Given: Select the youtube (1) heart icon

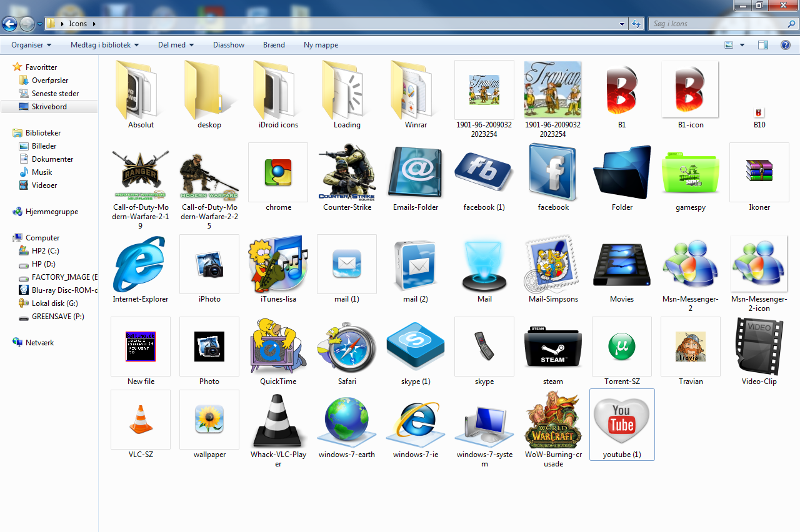Looking at the screenshot, I should [x=622, y=425].
